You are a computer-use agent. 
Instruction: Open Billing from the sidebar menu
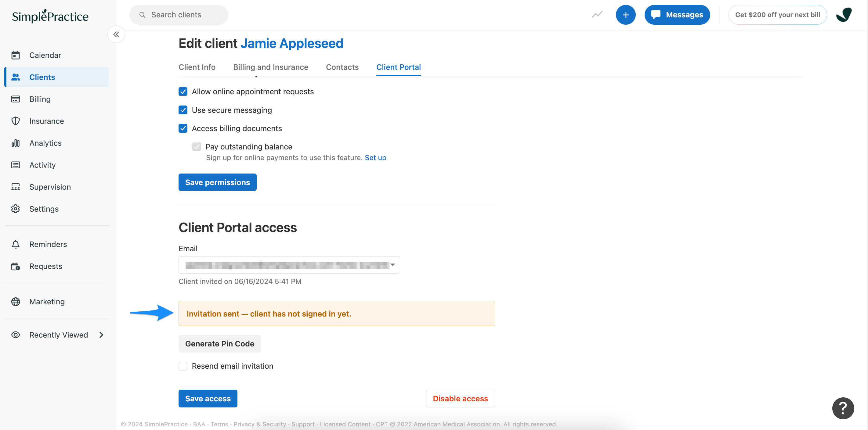(x=56, y=99)
